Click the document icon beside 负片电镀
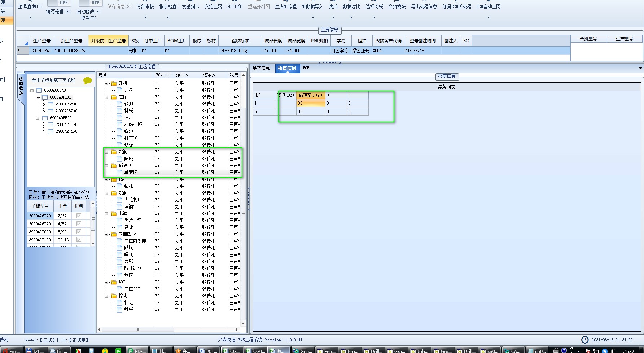 coord(120,220)
